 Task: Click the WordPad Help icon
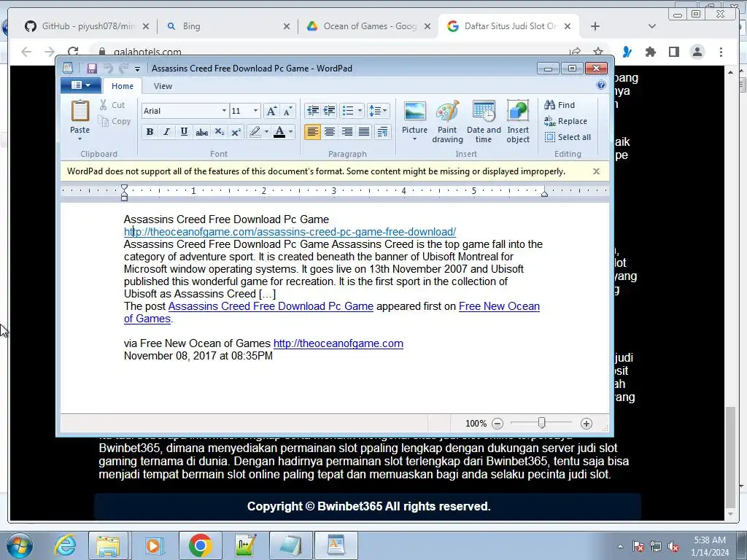(601, 85)
